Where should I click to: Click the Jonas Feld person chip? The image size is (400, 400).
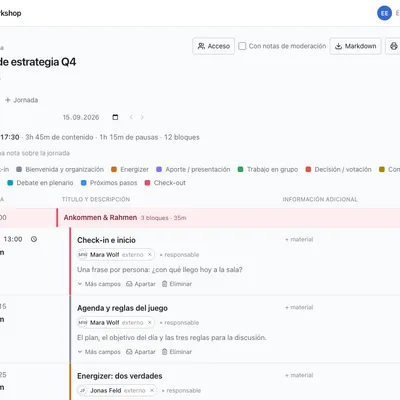coord(117,390)
